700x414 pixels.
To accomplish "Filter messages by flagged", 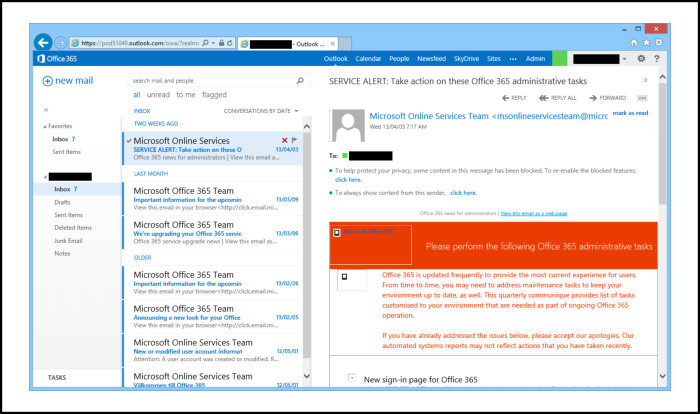I will tap(214, 95).
